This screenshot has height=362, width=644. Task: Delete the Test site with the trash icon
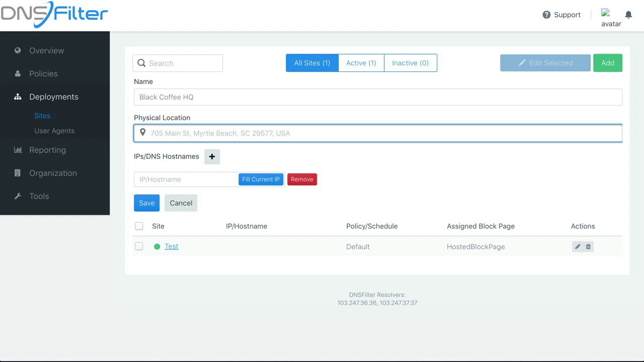(x=588, y=246)
